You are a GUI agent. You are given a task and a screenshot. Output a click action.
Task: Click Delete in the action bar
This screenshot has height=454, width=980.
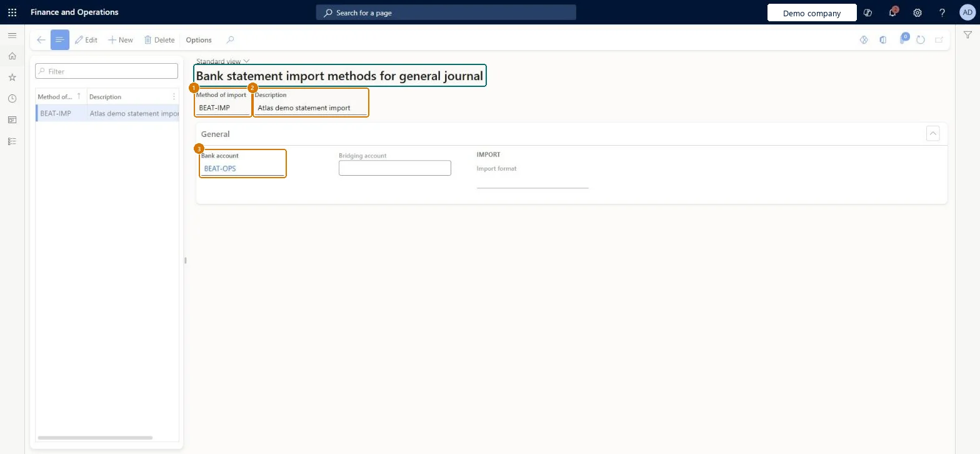pos(159,40)
